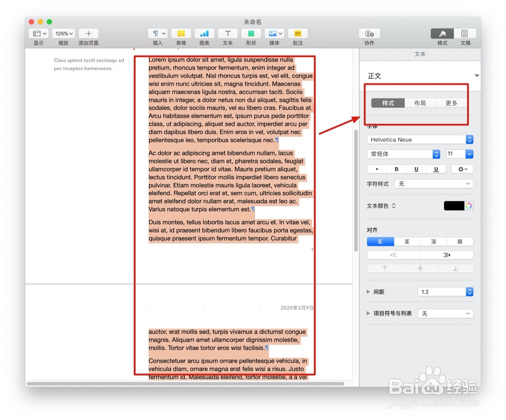
Task: Open the 125% zoom dropdown
Action: 64,33
